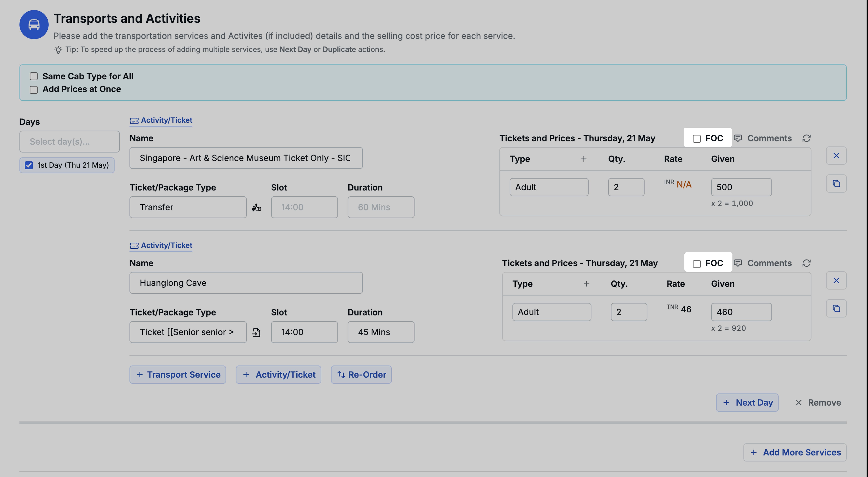
Task: Uncheck 1st Day (Thu 21 May)
Action: click(x=29, y=165)
